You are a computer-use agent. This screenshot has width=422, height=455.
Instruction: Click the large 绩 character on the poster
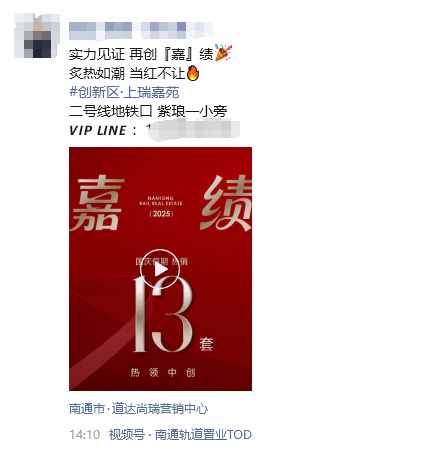click(x=226, y=203)
